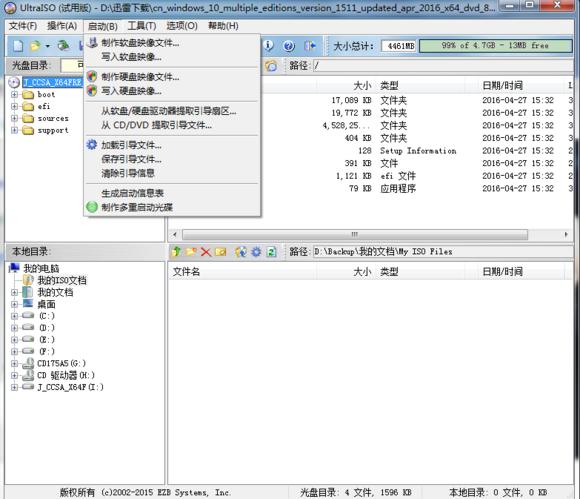Click the globe folder icon in local toolbar
This screenshot has width=580, height=499.
(x=241, y=252)
